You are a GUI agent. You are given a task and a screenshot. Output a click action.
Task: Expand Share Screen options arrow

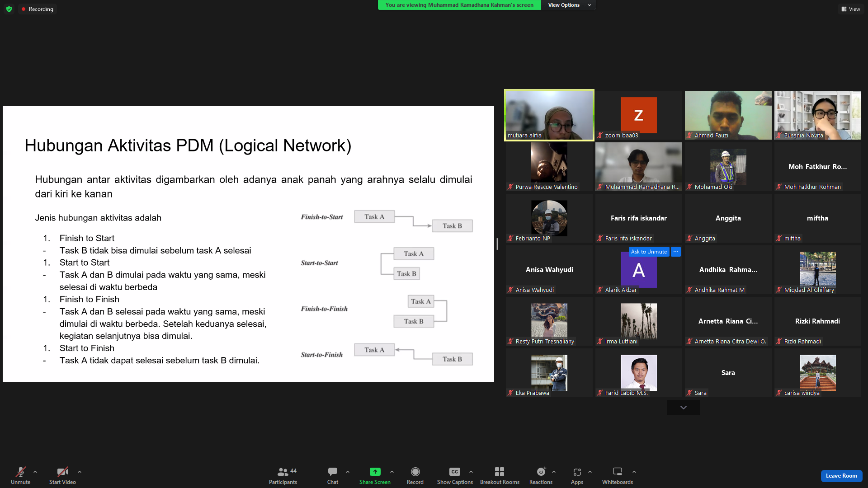click(x=392, y=472)
